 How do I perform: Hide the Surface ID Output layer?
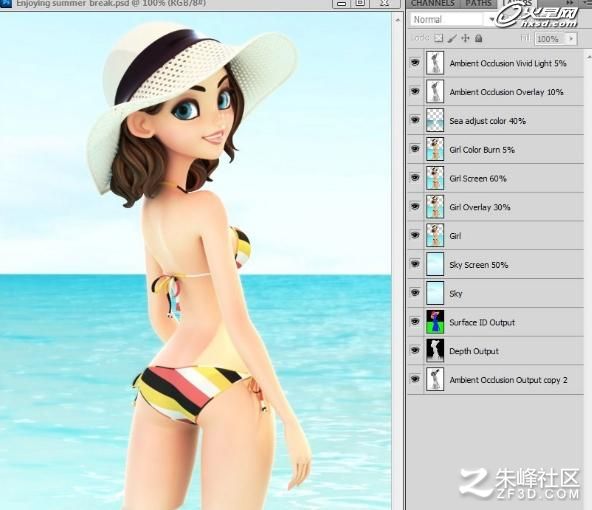point(415,321)
